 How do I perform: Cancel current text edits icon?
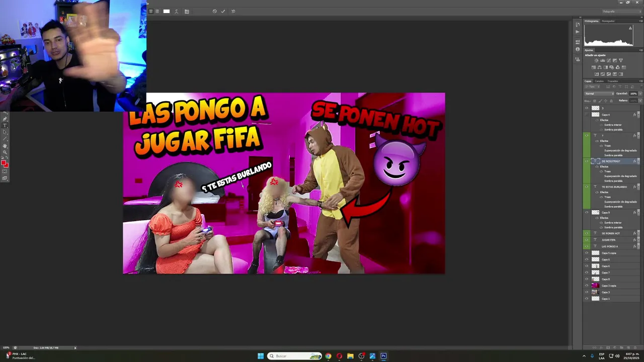214,11
